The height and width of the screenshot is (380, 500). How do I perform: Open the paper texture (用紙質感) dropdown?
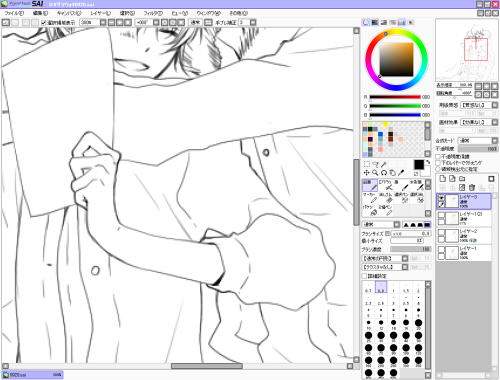click(479, 105)
